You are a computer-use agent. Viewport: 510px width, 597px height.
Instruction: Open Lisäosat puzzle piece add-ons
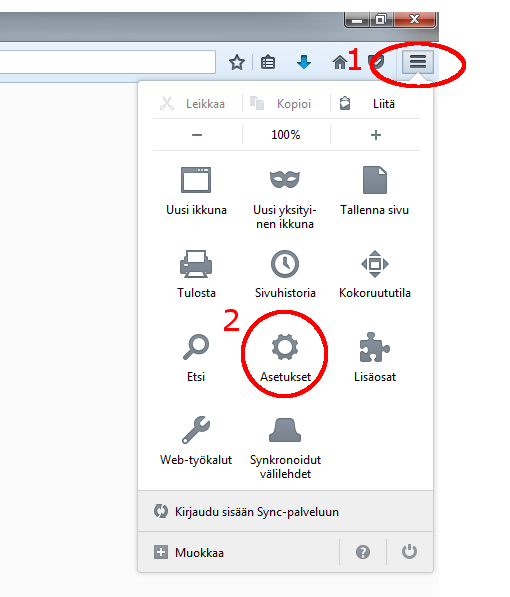(375, 358)
